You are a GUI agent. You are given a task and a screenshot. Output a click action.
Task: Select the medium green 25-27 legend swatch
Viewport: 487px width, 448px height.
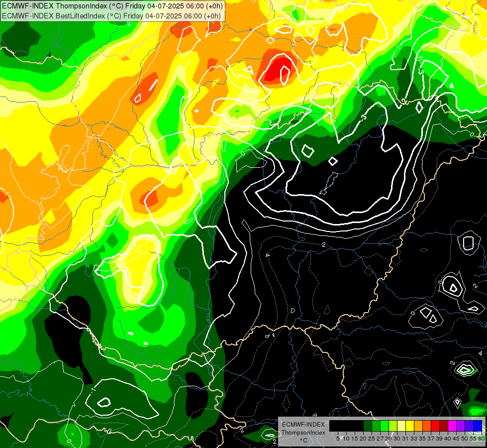[x=376, y=426]
